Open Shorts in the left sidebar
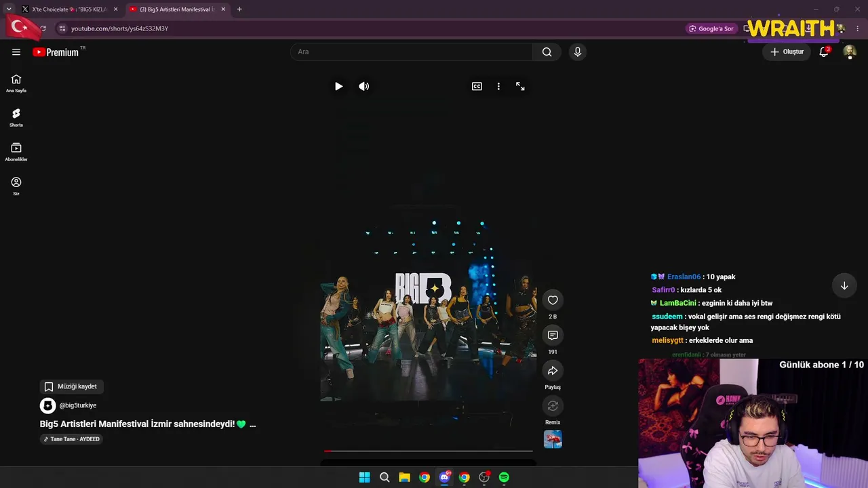Viewport: 868px width, 488px height. (16, 118)
